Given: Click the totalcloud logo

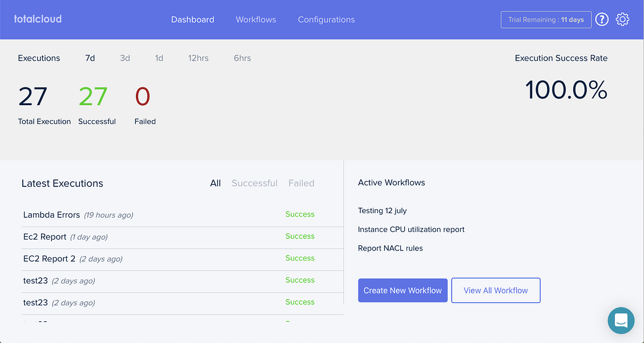Looking at the screenshot, I should [38, 18].
